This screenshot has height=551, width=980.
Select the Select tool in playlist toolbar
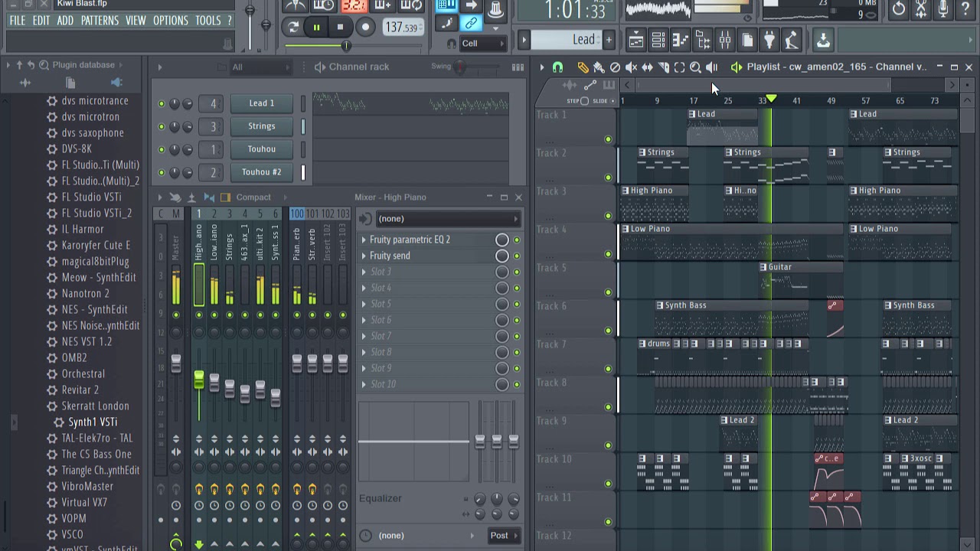679,67
